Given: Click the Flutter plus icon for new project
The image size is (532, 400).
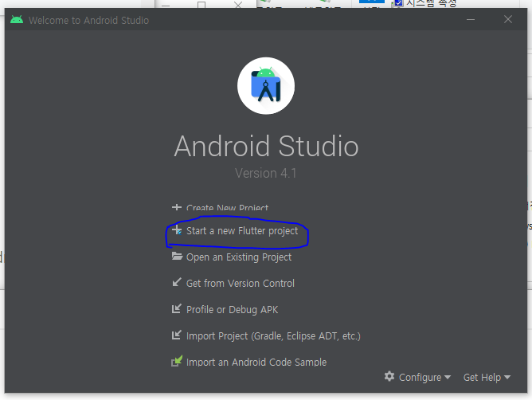Looking at the screenshot, I should point(177,230).
